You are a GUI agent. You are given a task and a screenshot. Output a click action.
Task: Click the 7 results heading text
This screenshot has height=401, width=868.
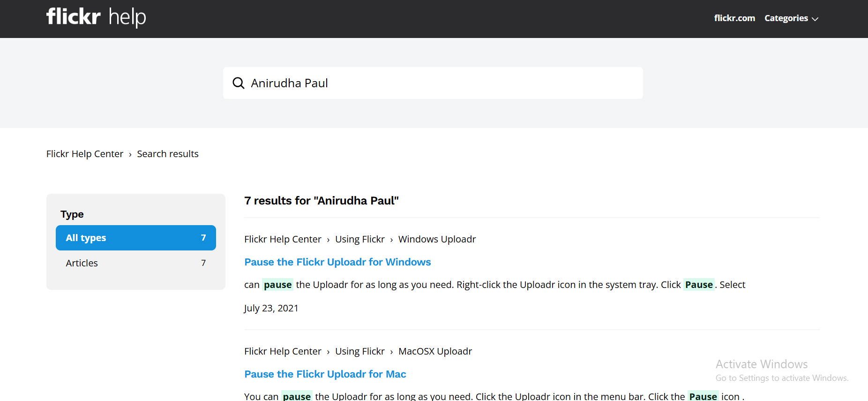pos(322,201)
